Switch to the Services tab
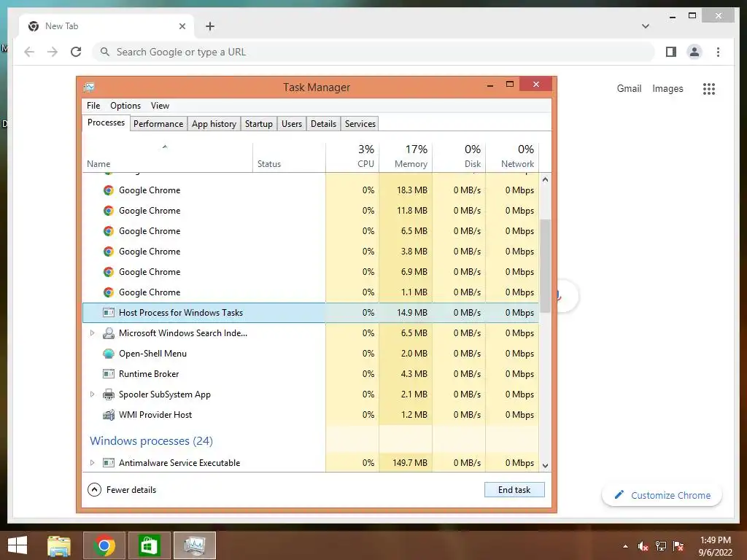Screen dimensions: 747x560 [360, 124]
